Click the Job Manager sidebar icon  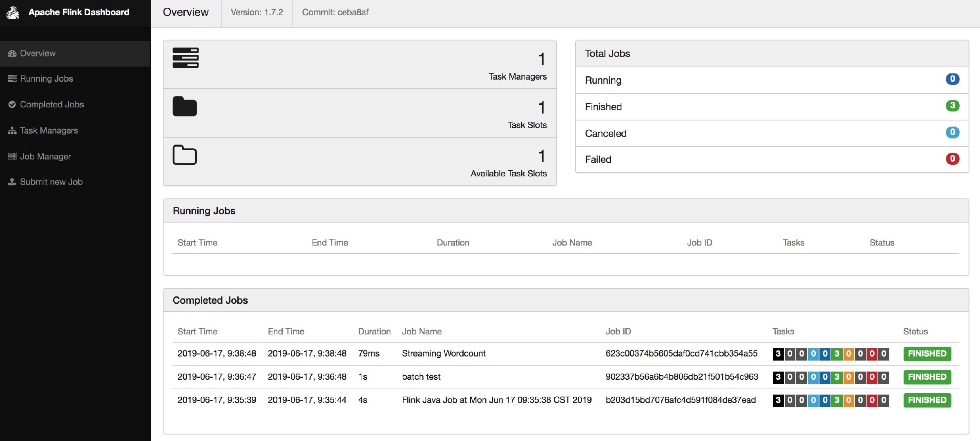12,156
